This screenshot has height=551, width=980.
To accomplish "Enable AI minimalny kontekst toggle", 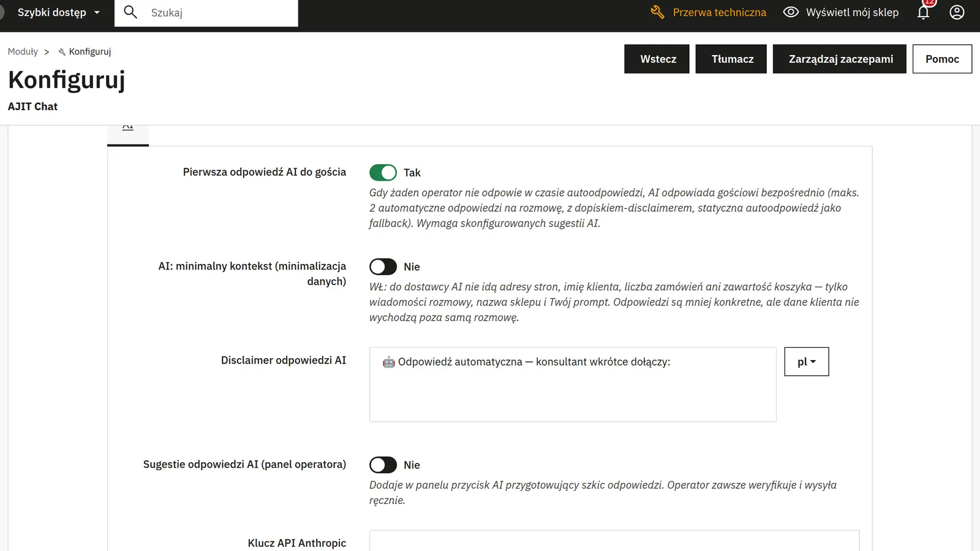I will tap(383, 267).
